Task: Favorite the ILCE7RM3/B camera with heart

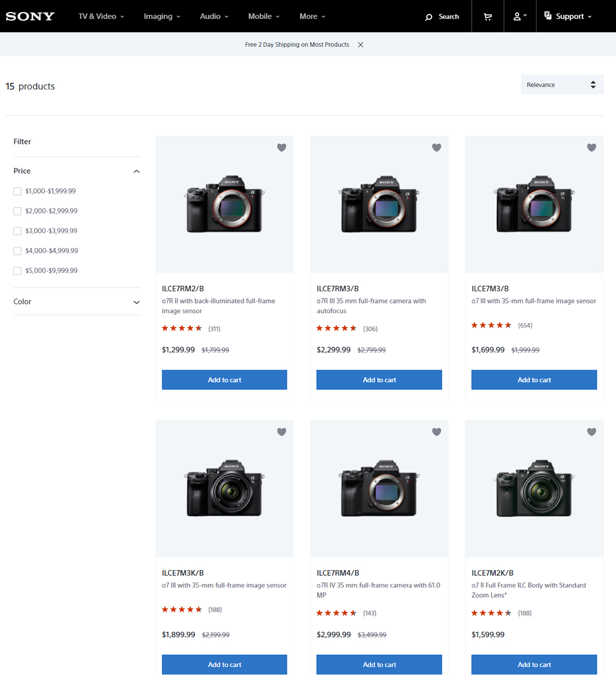Action: pyautogui.click(x=437, y=148)
